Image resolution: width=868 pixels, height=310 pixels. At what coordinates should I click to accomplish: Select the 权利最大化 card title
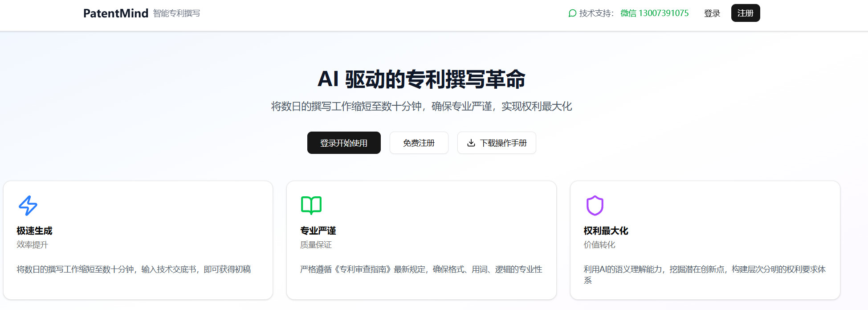(x=606, y=231)
